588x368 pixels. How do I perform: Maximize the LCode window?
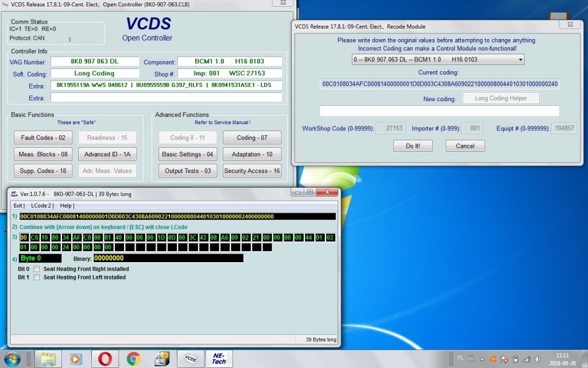pos(310,192)
